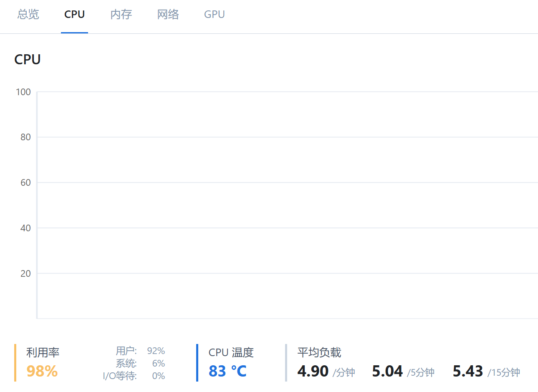Click the 用户 92% usage row
The image size is (538, 392).
tap(140, 351)
